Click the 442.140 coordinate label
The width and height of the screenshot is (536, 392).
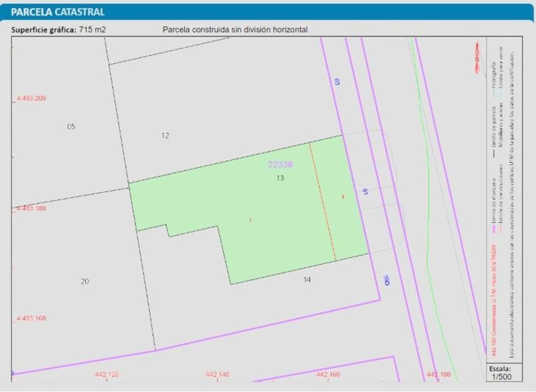click(x=217, y=375)
